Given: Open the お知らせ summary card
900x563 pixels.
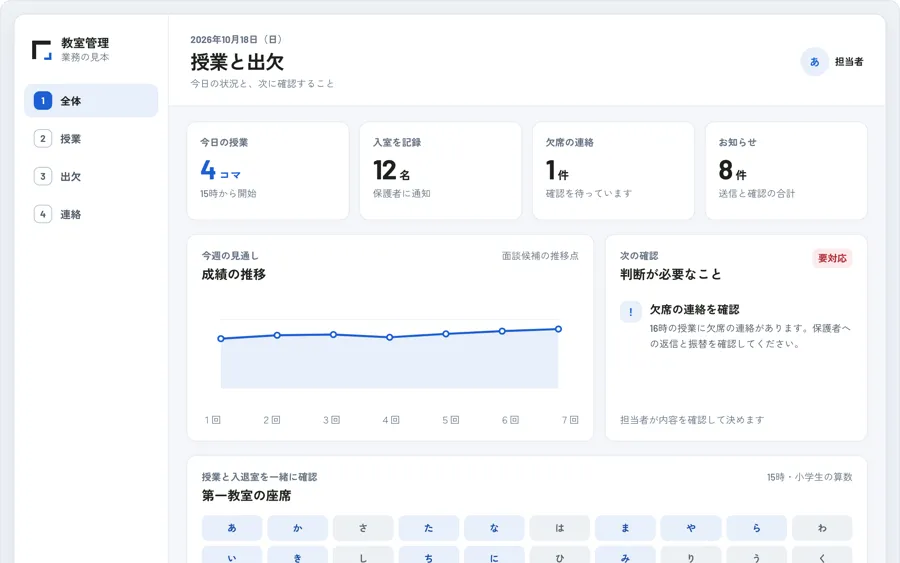Looking at the screenshot, I should [x=786, y=170].
